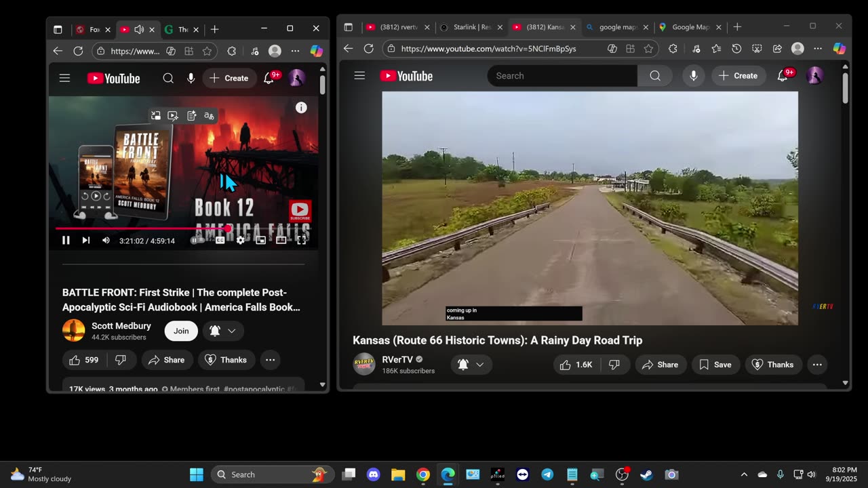Open YouTube guide menu in right window
This screenshot has width=868, height=488.
(359, 76)
